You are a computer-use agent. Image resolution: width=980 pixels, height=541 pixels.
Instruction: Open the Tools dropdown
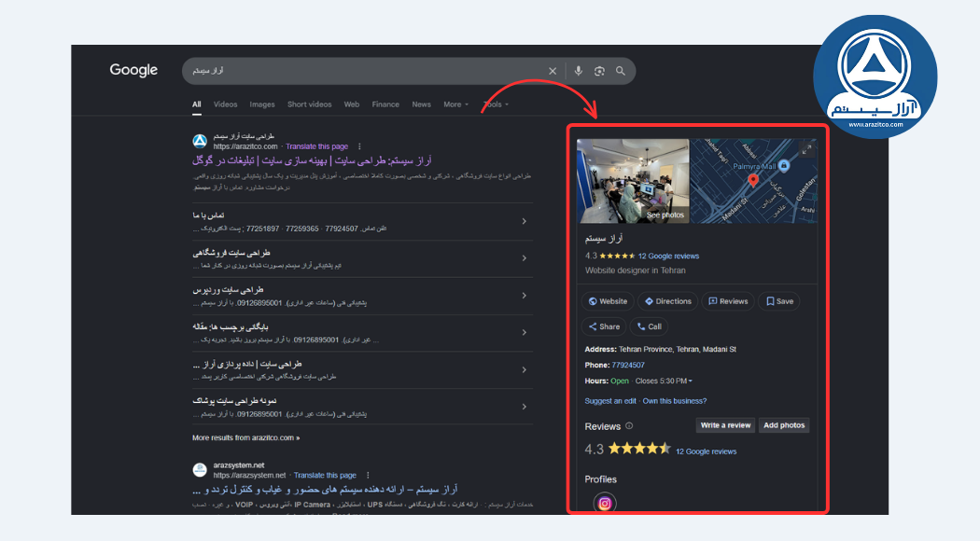(497, 104)
